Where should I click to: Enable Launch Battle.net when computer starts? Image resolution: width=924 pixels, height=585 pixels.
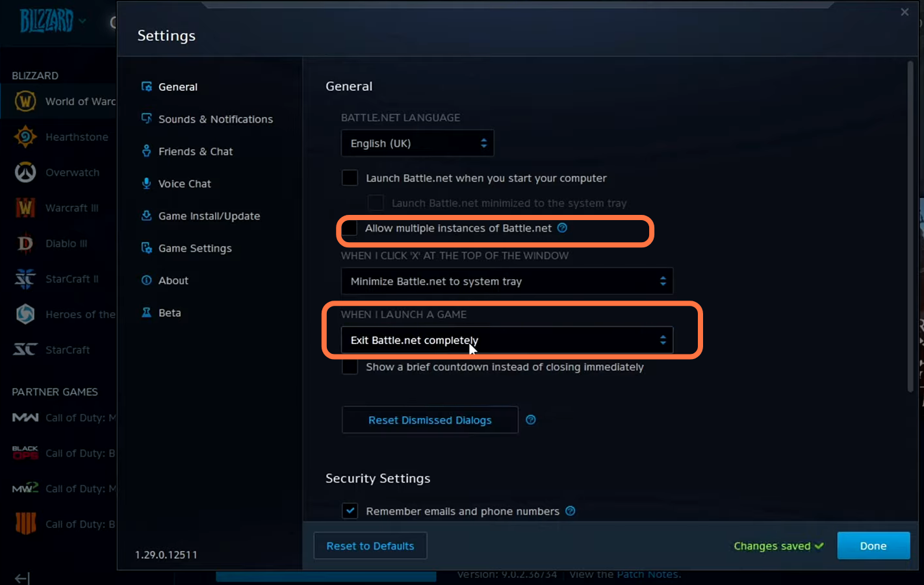pos(350,178)
